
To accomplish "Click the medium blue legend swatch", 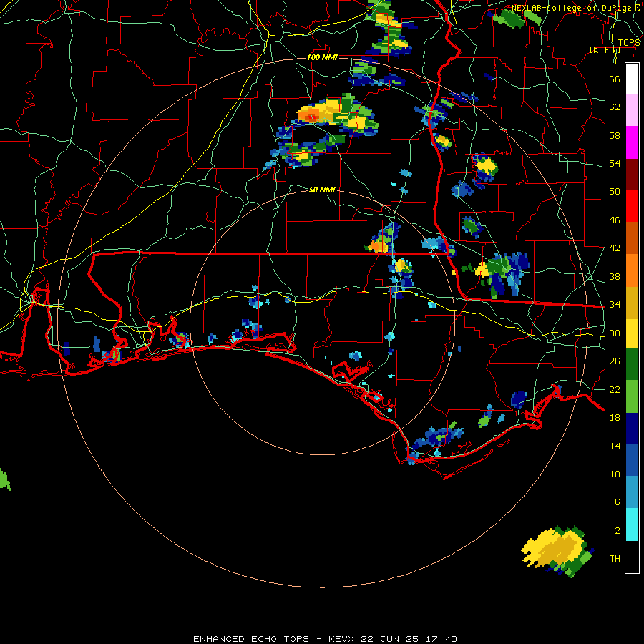I will click(x=632, y=460).
